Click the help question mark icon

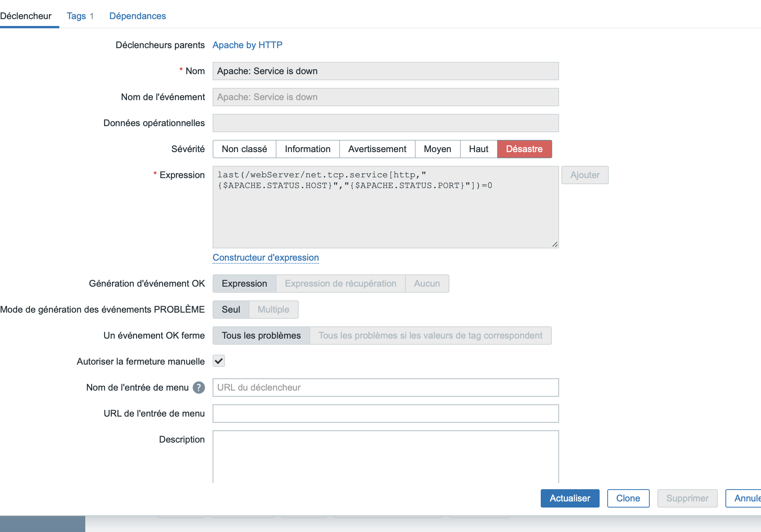(x=198, y=388)
